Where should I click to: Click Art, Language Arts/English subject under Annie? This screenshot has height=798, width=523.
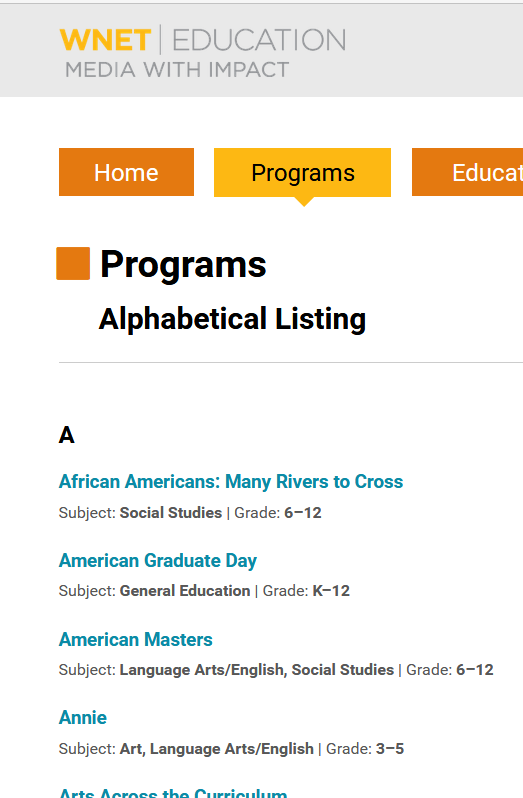point(217,749)
